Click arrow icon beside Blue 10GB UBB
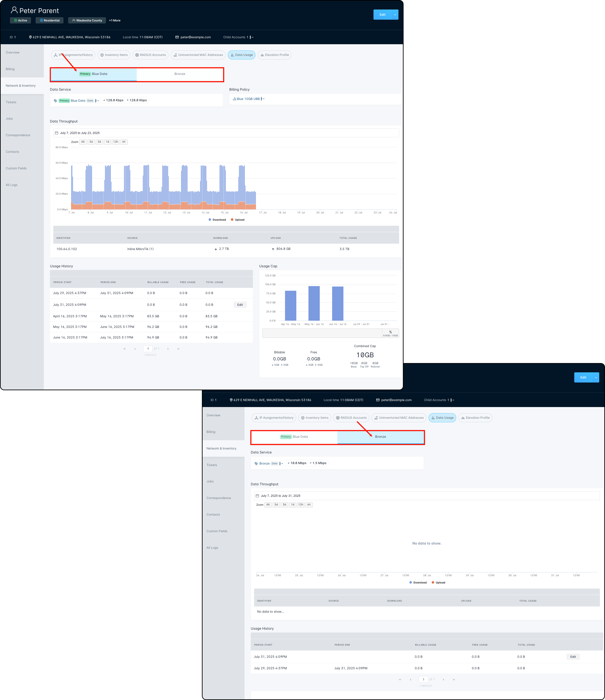Image resolution: width=605 pixels, height=700 pixels. pos(263,99)
